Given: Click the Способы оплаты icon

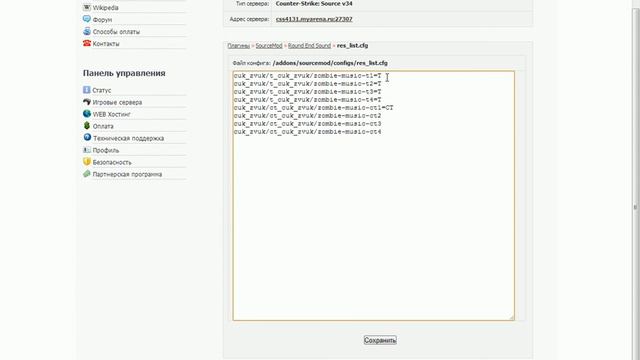Looking at the screenshot, I should coord(87,31).
